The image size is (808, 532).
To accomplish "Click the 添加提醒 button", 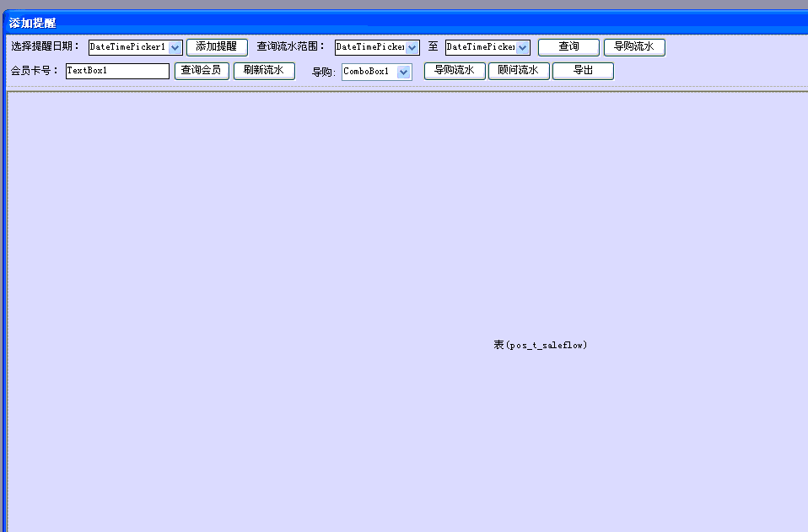I will click(217, 47).
